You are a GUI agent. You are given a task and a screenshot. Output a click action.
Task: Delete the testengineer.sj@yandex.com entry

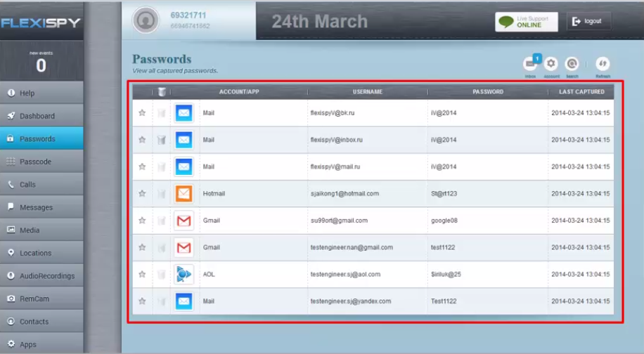pos(162,301)
